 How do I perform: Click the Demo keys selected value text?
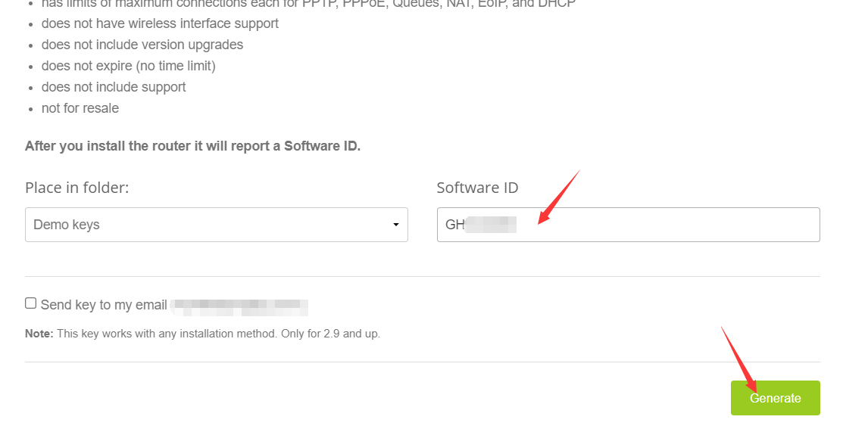point(67,225)
